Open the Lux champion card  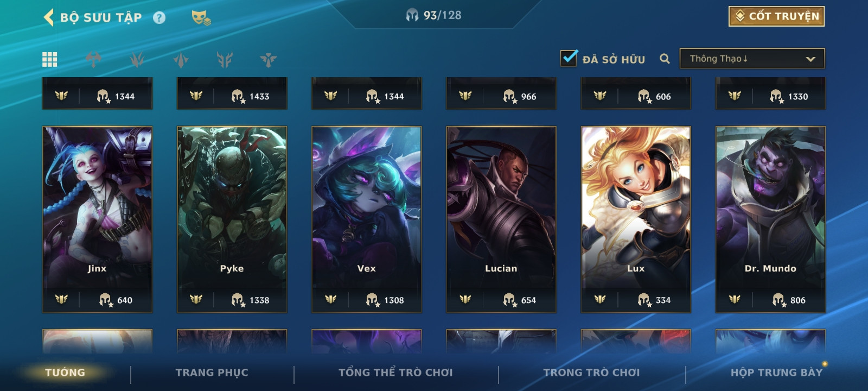pos(636,219)
